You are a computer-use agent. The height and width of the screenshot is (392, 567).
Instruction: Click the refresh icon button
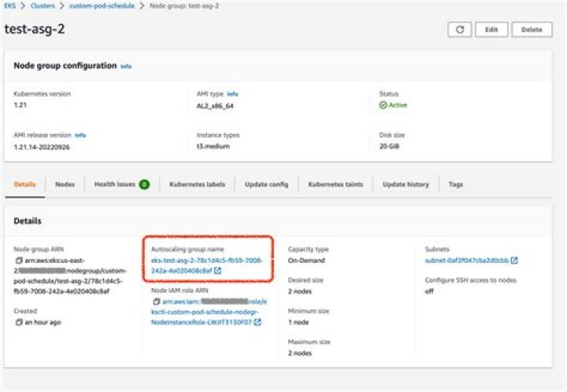460,30
